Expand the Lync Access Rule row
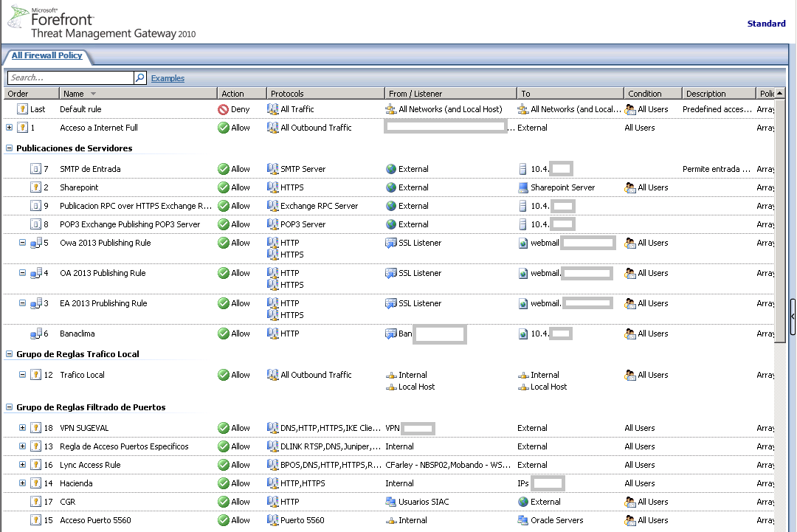Image resolution: width=797 pixels, height=532 pixels. (22, 464)
